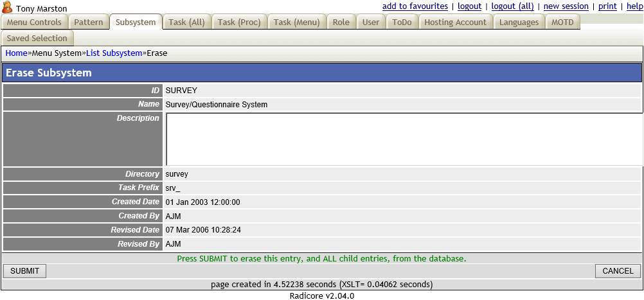Click the logout (all) link

(512, 6)
